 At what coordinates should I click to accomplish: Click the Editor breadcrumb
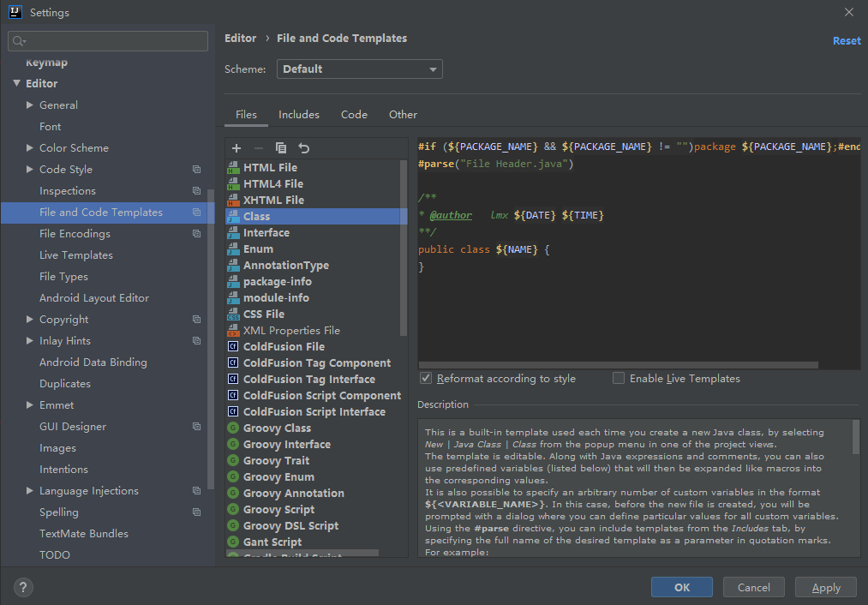click(240, 39)
